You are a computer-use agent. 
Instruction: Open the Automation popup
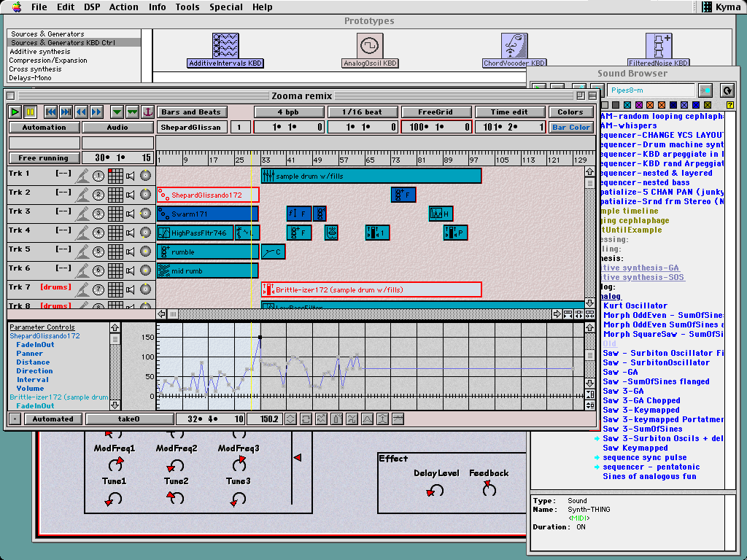pyautogui.click(x=44, y=127)
